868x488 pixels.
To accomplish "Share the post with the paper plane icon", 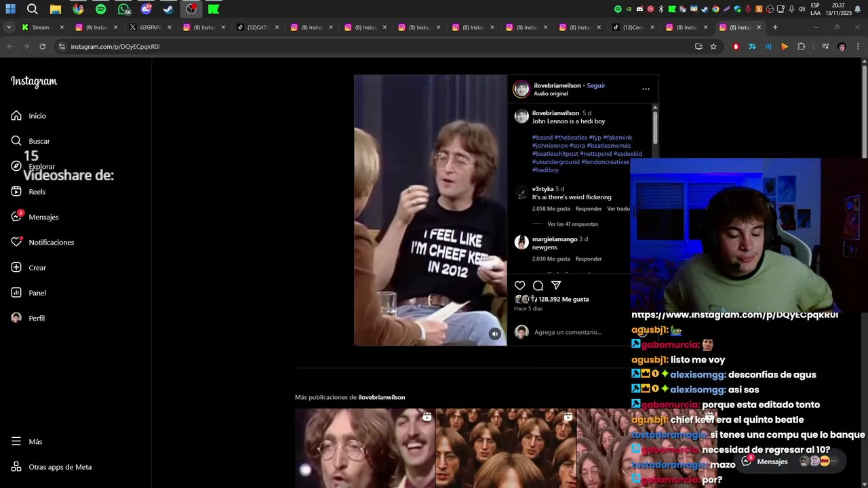I will tap(556, 285).
